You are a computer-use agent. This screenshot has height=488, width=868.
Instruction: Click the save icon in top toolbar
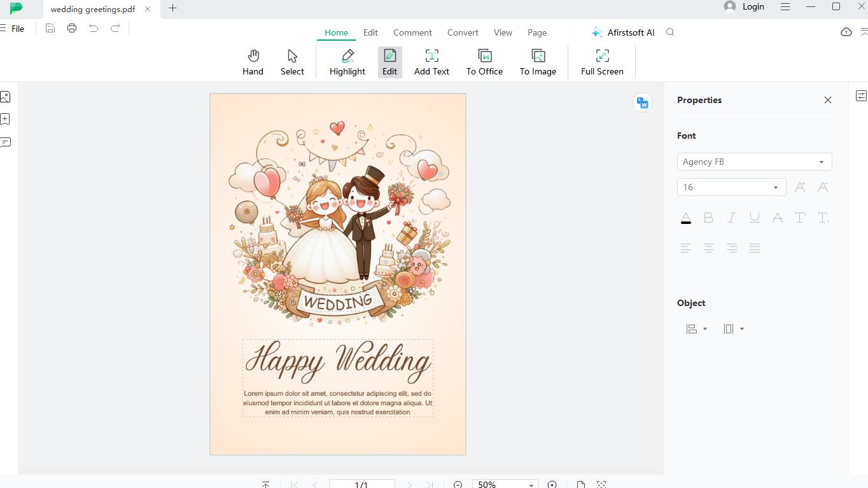click(x=50, y=28)
